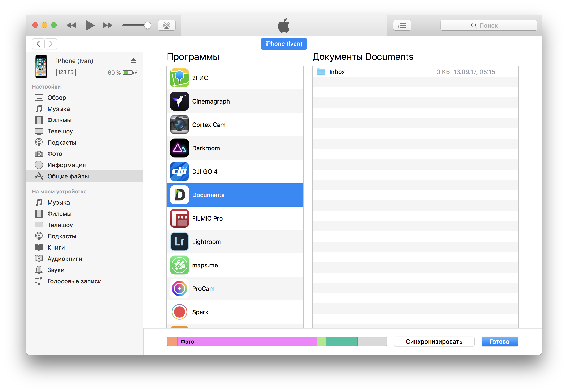Viewport: 568px width, 392px height.
Task: Open Музыка under Настройки
Action: tap(85, 109)
